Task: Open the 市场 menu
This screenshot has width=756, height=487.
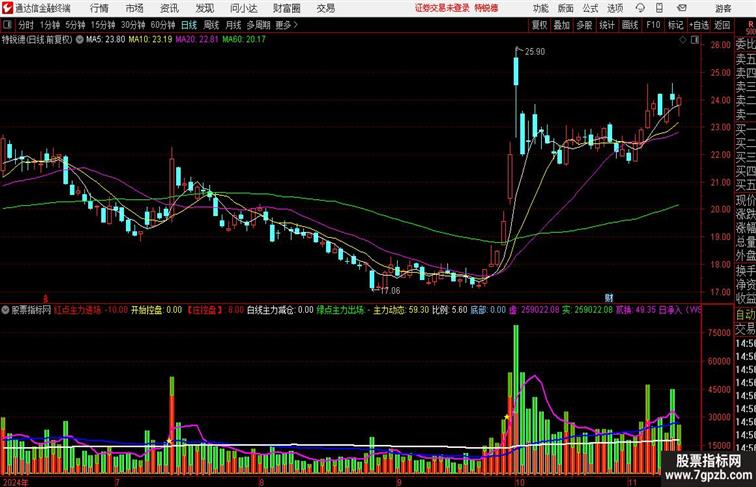Action: 134,8
